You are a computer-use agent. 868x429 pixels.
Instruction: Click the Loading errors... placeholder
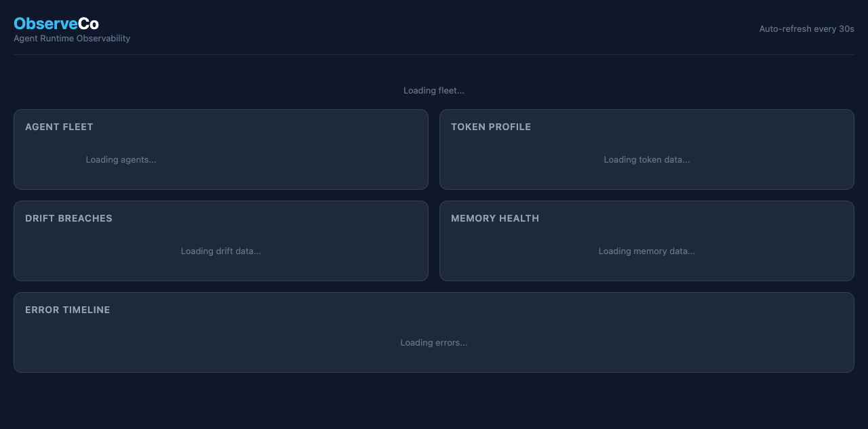pos(434,343)
